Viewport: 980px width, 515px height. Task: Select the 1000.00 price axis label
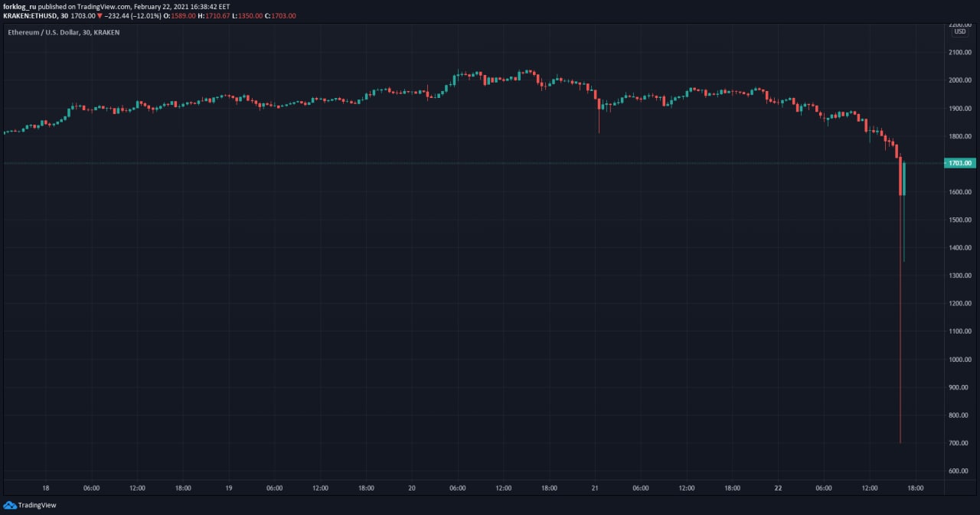pyautogui.click(x=960, y=360)
